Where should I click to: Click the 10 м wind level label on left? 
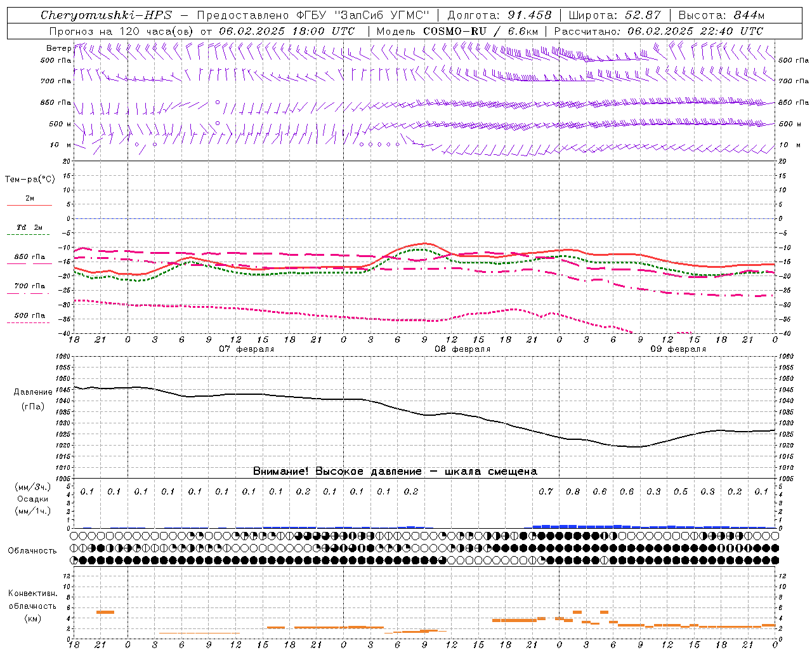coord(60,145)
